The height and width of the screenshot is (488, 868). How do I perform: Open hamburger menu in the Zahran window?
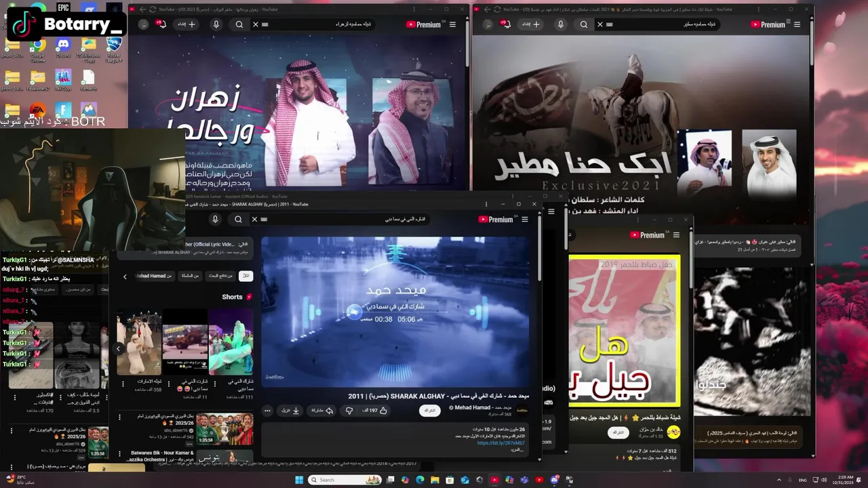point(452,24)
